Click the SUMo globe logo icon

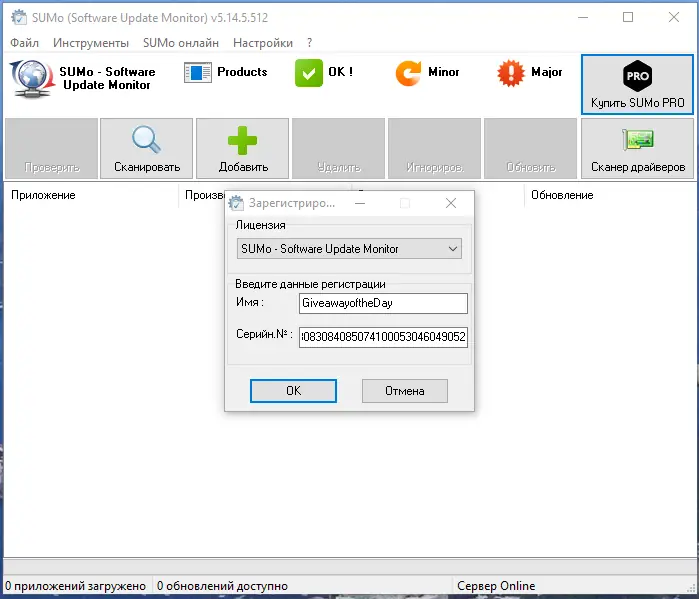(31, 78)
